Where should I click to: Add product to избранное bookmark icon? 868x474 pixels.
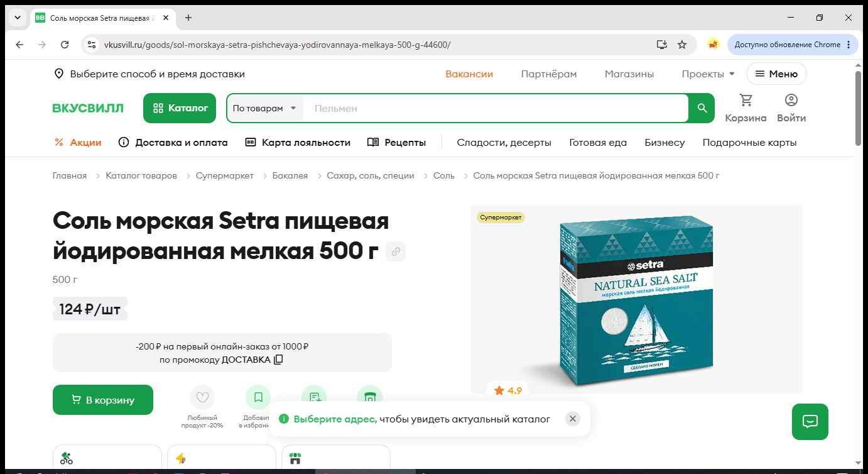click(258, 397)
